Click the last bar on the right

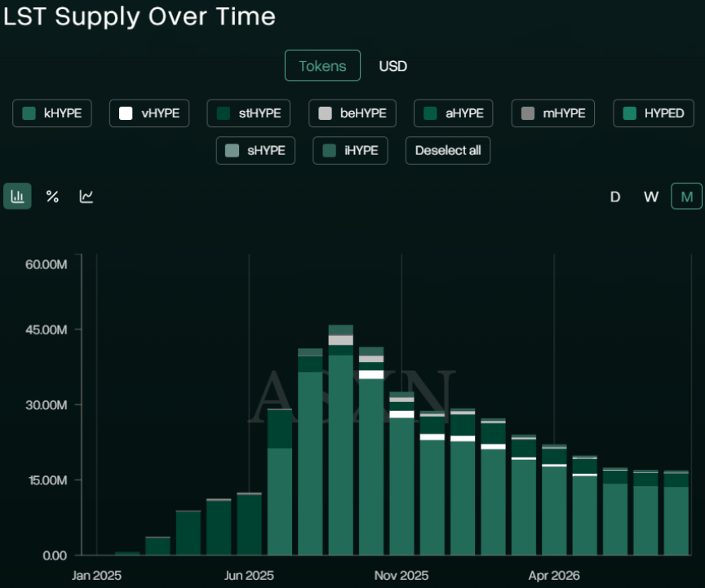[676, 513]
